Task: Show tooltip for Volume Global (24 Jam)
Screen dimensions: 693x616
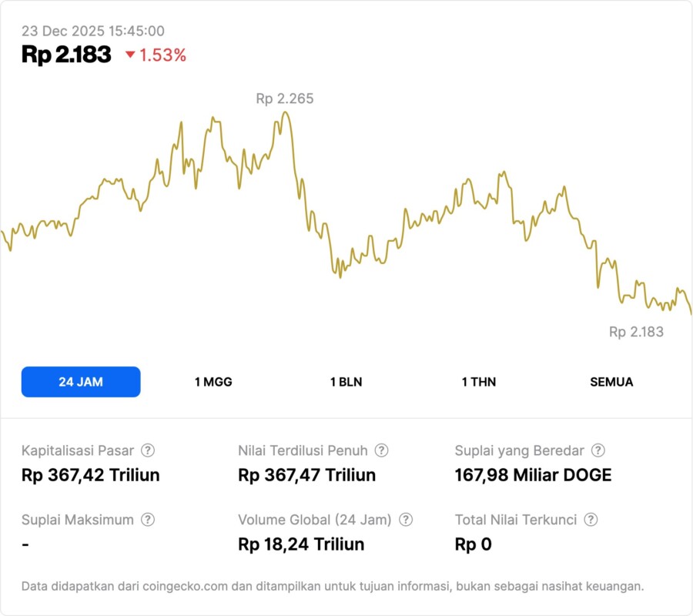Action: pos(406,520)
